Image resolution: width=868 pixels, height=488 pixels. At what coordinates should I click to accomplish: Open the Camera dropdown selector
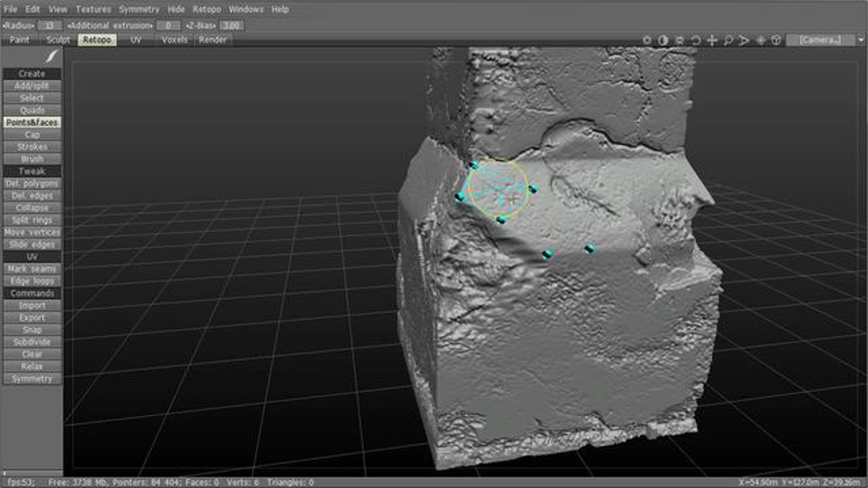[x=820, y=40]
